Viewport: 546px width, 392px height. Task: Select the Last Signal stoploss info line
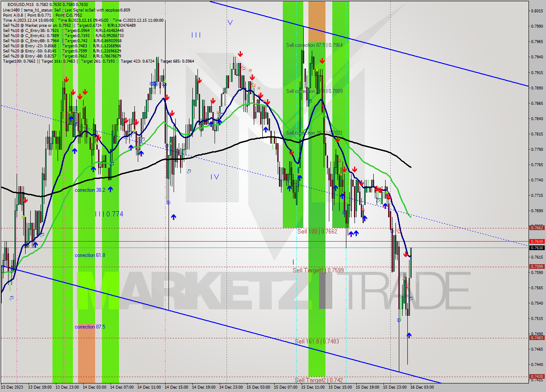(67, 10)
